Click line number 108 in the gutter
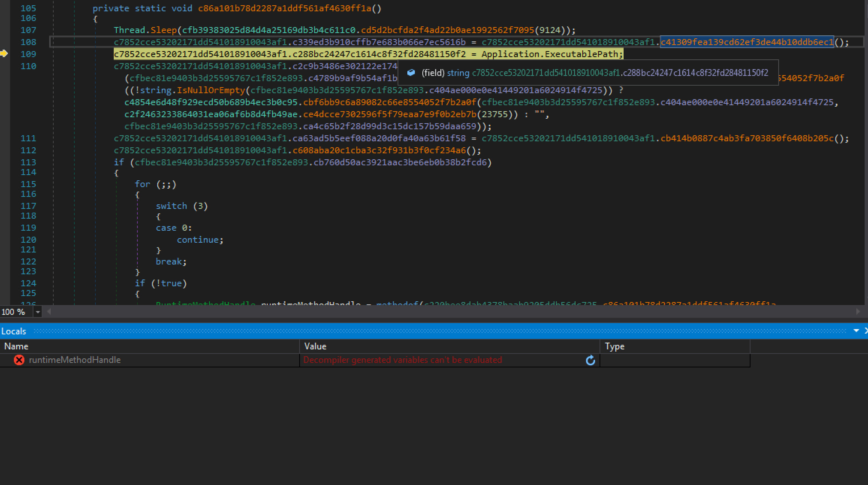Screen dimensions: 868x485 click(x=29, y=42)
